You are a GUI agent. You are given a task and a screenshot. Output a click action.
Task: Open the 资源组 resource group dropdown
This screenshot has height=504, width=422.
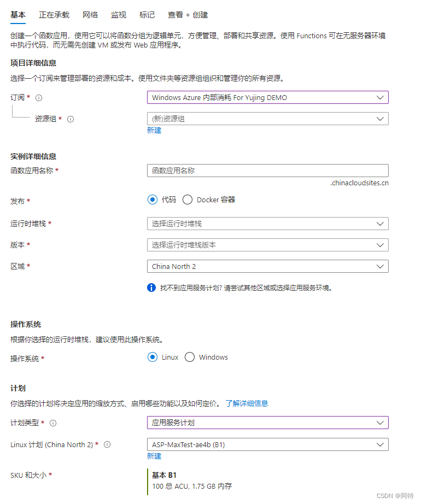[x=268, y=119]
